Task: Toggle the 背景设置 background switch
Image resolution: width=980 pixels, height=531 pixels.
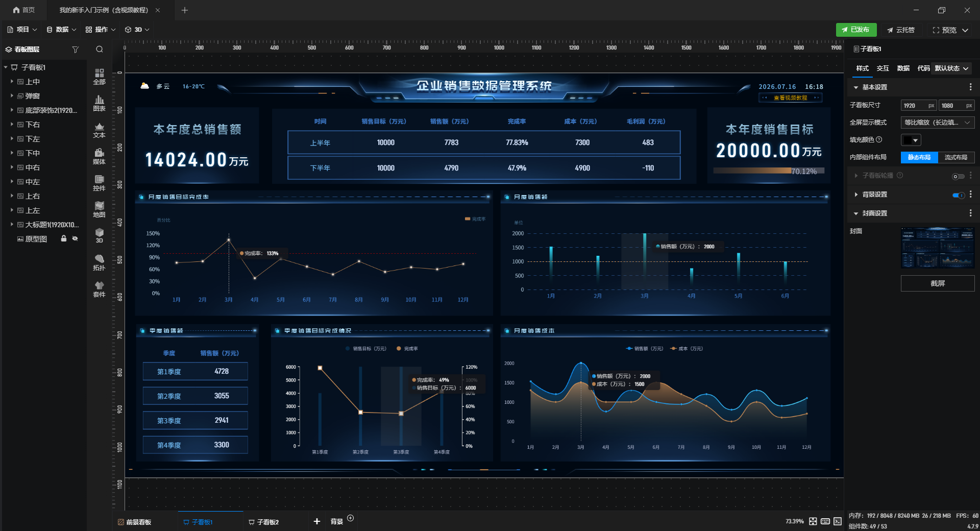Action: coord(958,195)
